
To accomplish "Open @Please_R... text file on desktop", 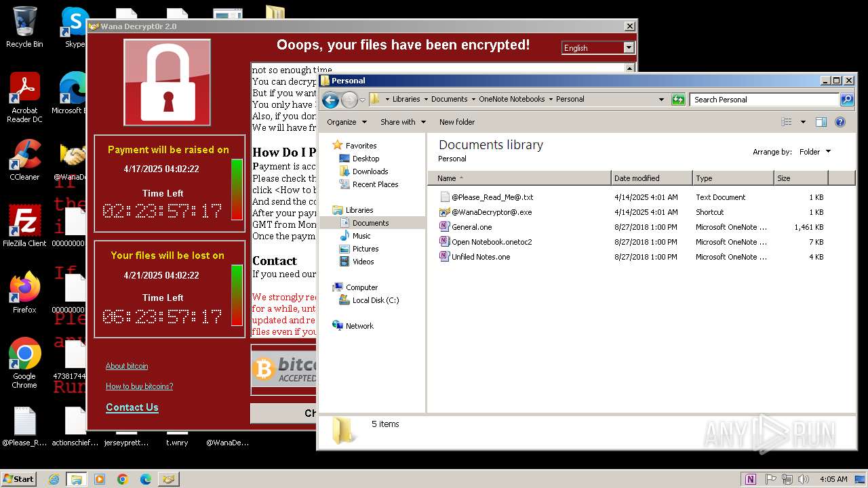I will 24,427.
